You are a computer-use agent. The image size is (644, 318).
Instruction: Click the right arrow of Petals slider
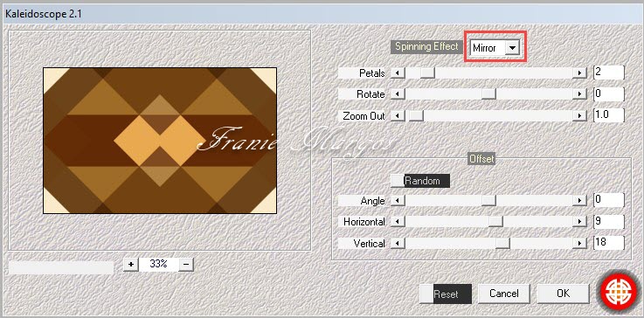[x=579, y=73]
